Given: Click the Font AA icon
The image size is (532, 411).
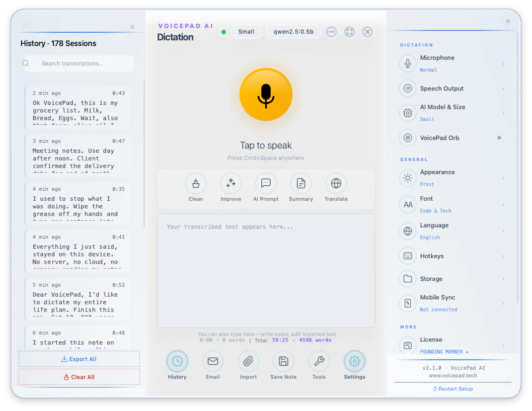Looking at the screenshot, I should 408,205.
